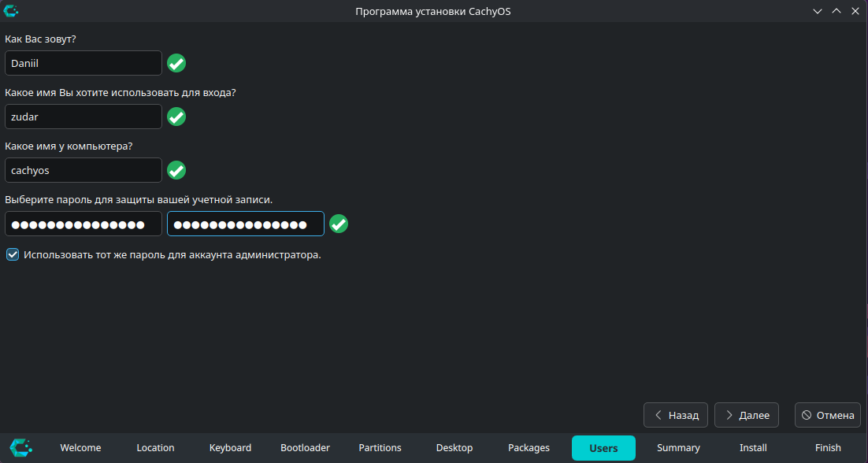
Task: Go to the Finish step
Action: tap(828, 447)
